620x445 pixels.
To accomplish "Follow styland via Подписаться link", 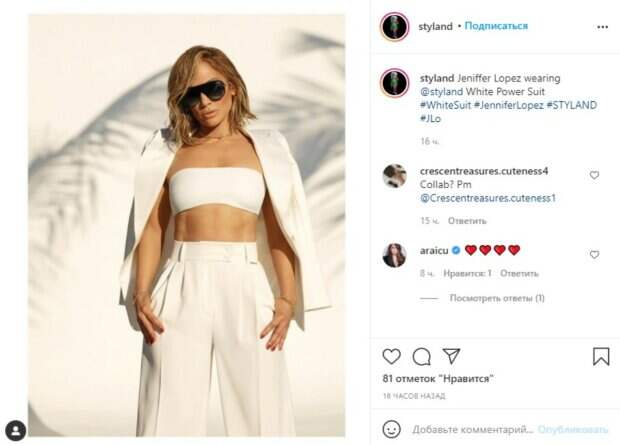I will coord(496,26).
